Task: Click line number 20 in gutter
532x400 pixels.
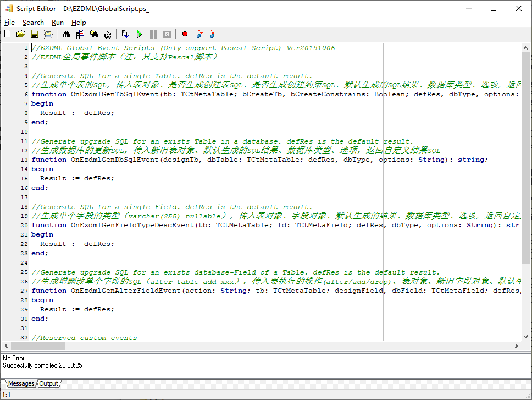Action: point(24,226)
